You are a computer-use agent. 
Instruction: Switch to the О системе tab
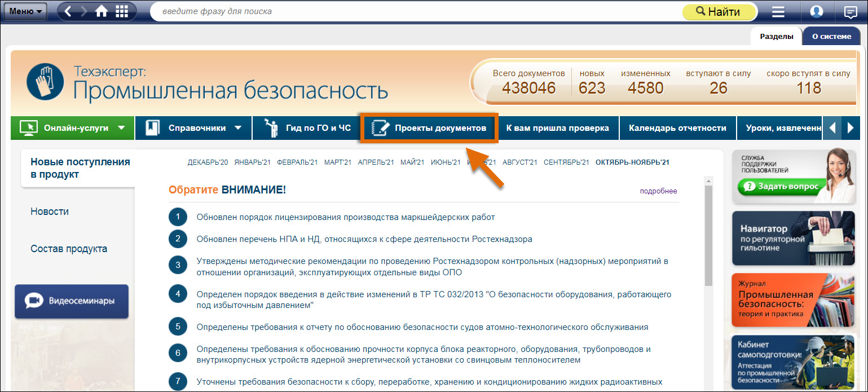831,36
